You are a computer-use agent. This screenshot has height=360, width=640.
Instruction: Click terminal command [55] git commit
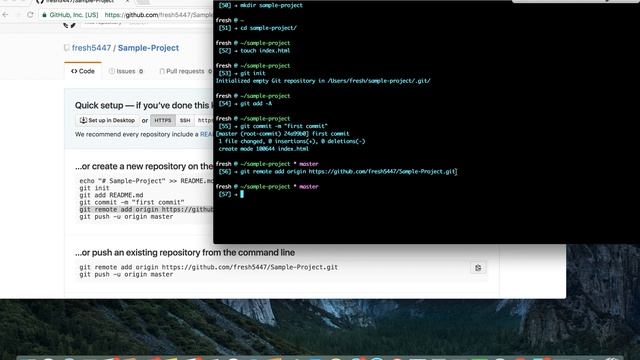pyautogui.click(x=284, y=126)
